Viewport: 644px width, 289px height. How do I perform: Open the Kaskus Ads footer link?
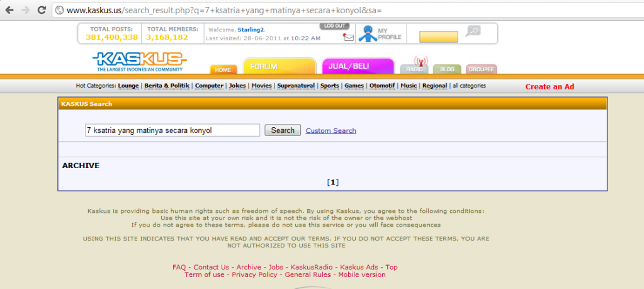(359, 267)
